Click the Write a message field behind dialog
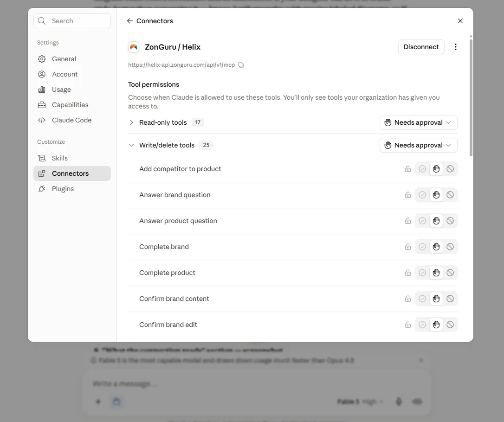Image resolution: width=504 pixels, height=422 pixels. pos(257,384)
